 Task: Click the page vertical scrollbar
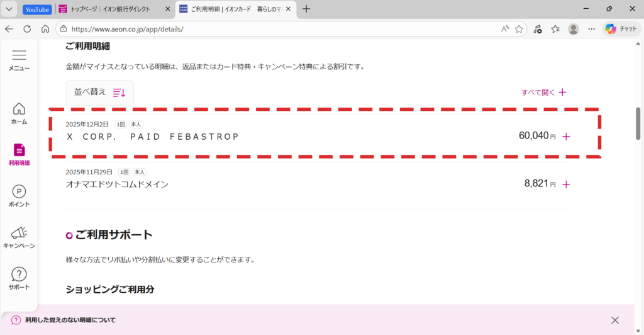(x=638, y=123)
